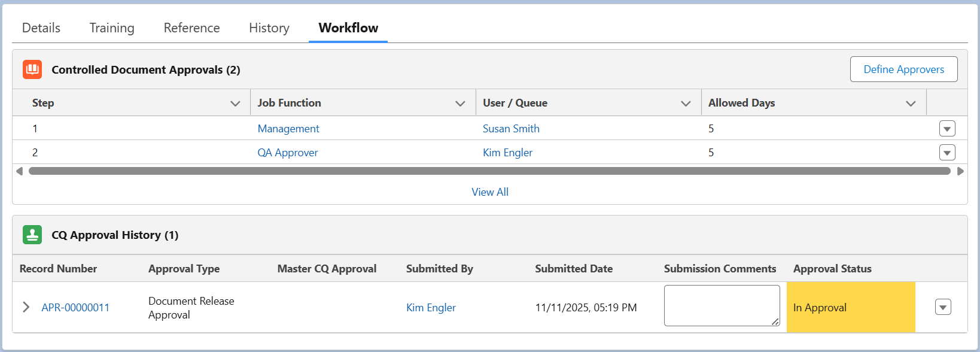Open the History tab
This screenshot has height=352, width=980.
coord(269,28)
